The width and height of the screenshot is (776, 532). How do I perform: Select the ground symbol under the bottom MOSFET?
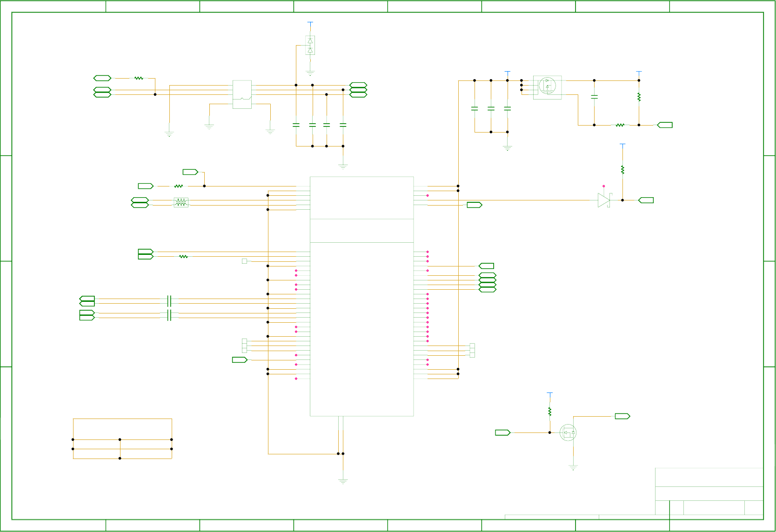point(573,467)
